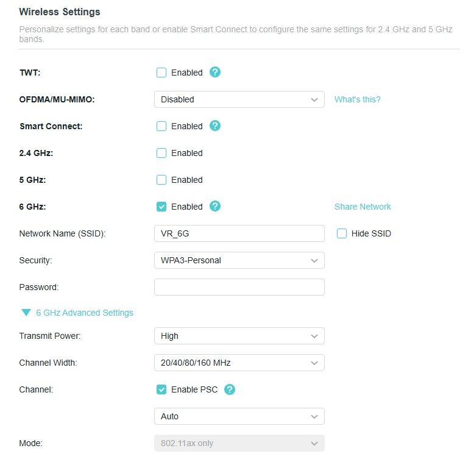Enable the TWT checkbox
Image resolution: width=471 pixels, height=476 pixels.
(x=161, y=73)
